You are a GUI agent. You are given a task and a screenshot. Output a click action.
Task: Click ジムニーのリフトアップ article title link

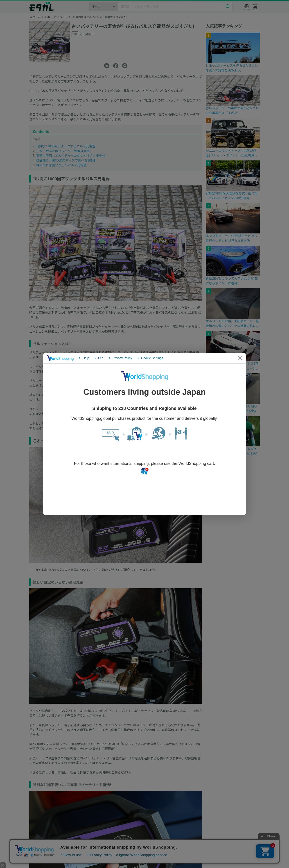pyautogui.click(x=231, y=153)
